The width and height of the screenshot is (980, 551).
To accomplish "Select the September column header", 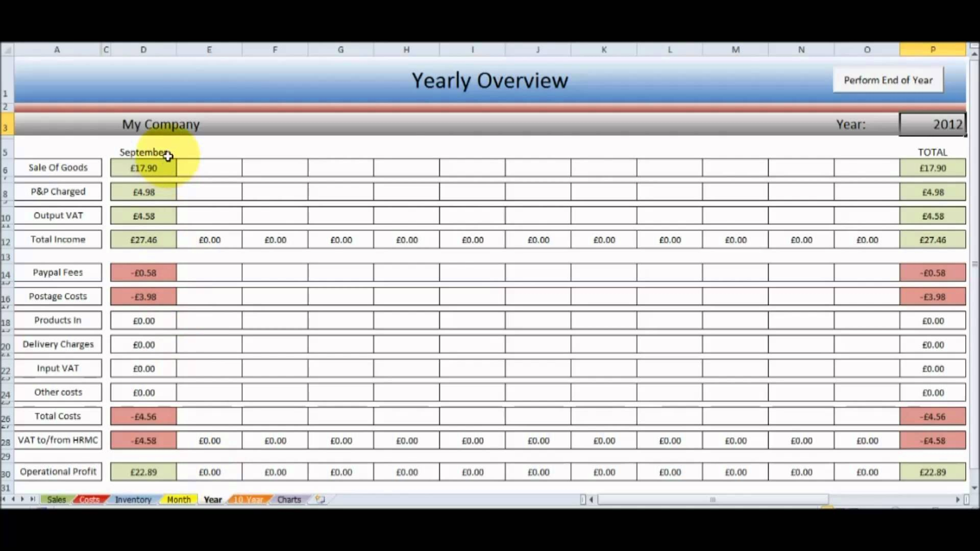I will 143,152.
